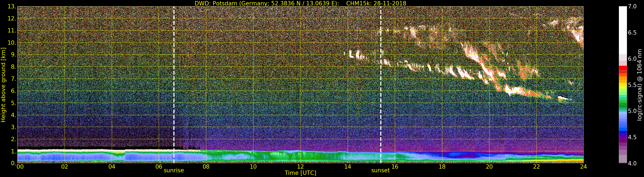Click the x-axis tick label '20'
Screen dimensions: 644x177
click(x=489, y=167)
